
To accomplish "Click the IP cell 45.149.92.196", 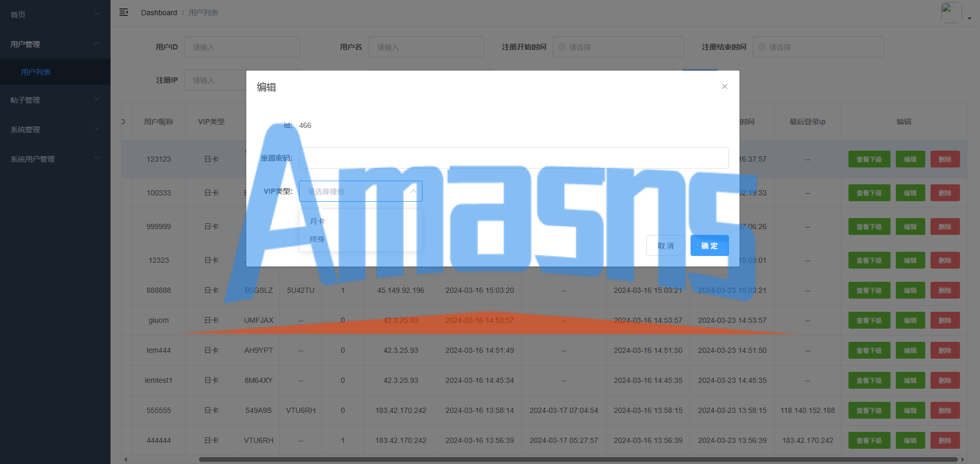I will point(401,290).
